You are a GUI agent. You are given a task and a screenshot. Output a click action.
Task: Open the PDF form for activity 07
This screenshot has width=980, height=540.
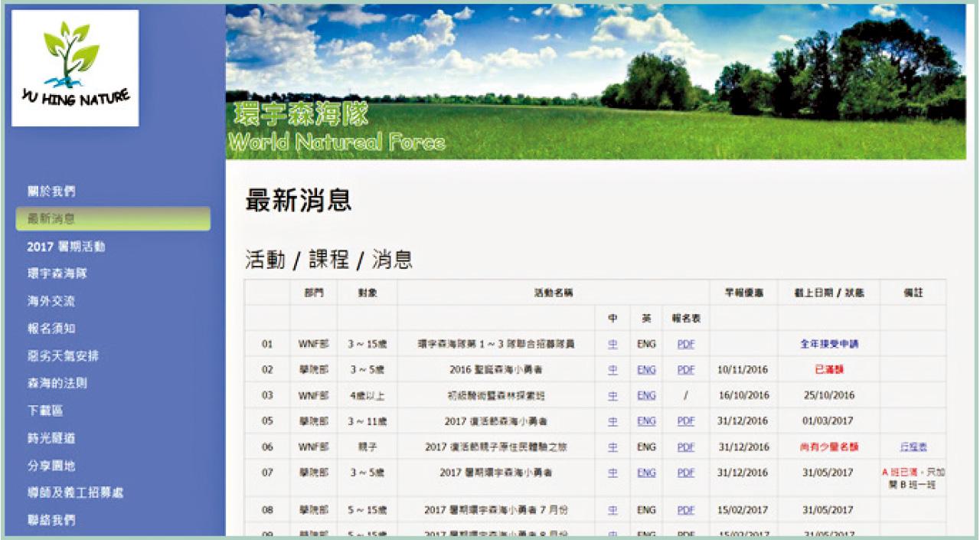coord(685,473)
